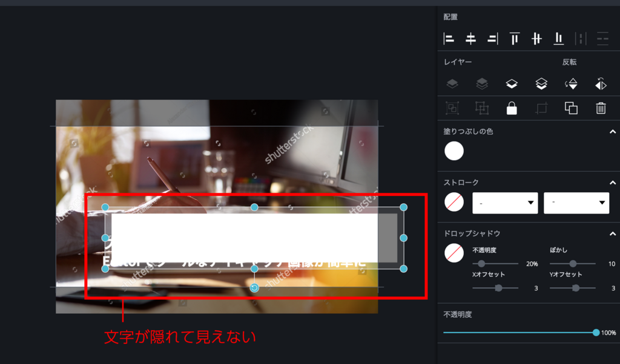The image size is (620, 364).
Task: Collapse the 塗りつぶしの色 section
Action: [x=612, y=130]
